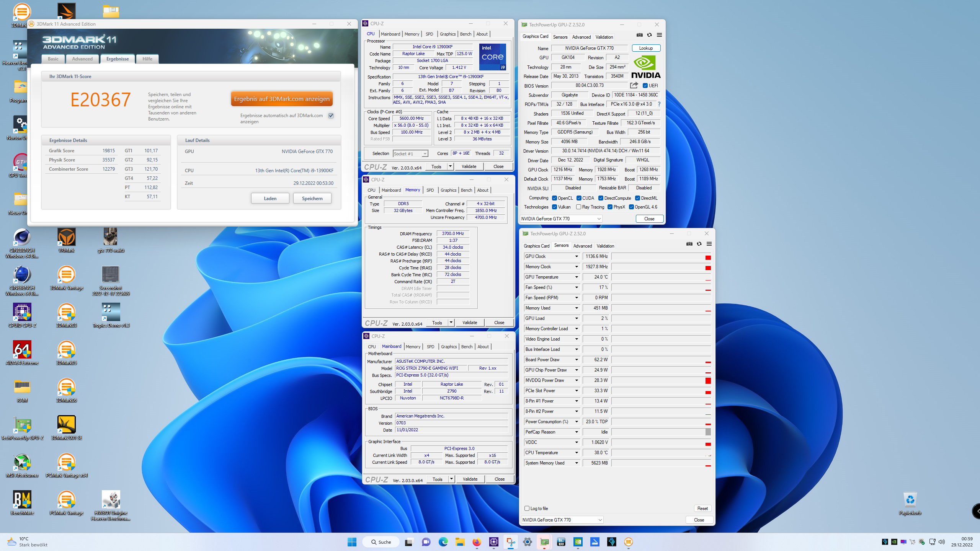Switch to the Basic tab in 3DMark 11
Screen dimensions: 980x551
(53, 59)
